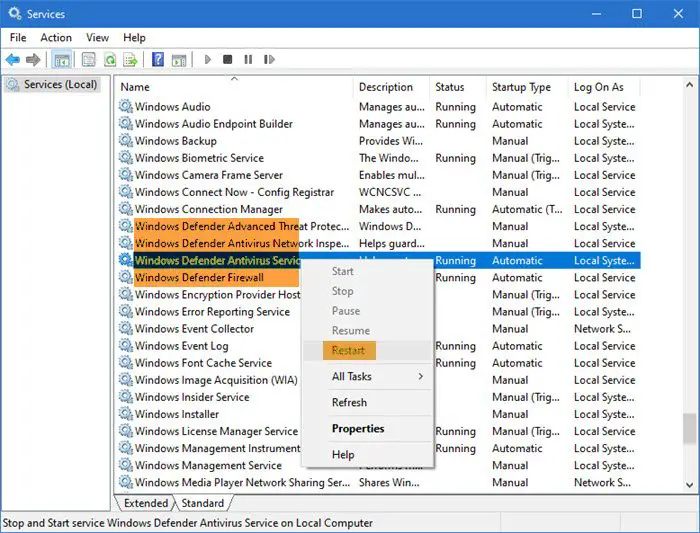
Task: Select Services (Local) in the tree
Action: pyautogui.click(x=53, y=84)
